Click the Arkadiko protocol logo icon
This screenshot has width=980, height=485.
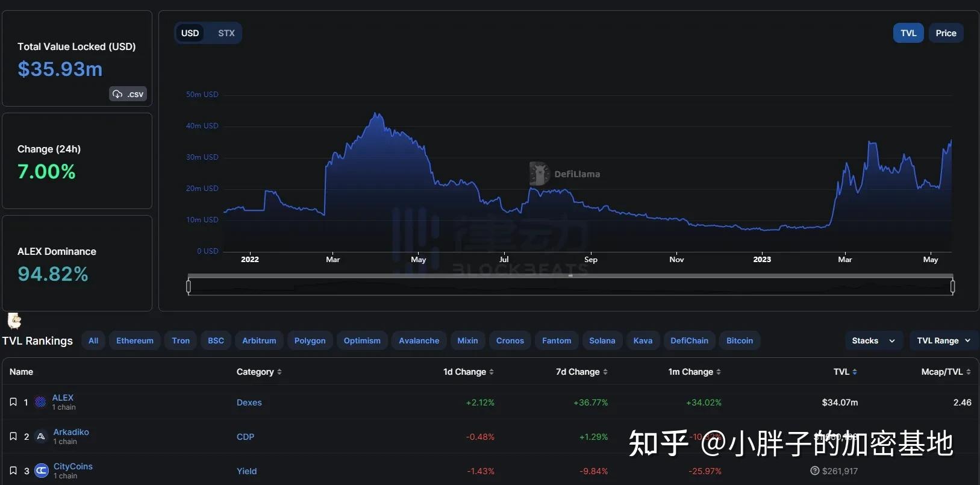[41, 436]
